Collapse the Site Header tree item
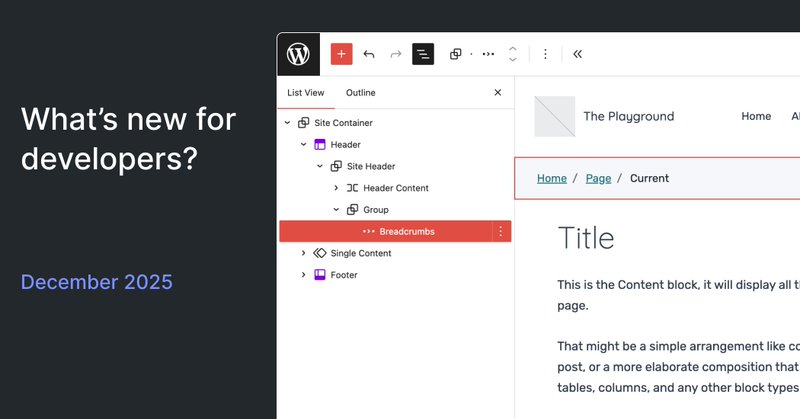Viewport: 800px width, 419px height. coord(320,166)
